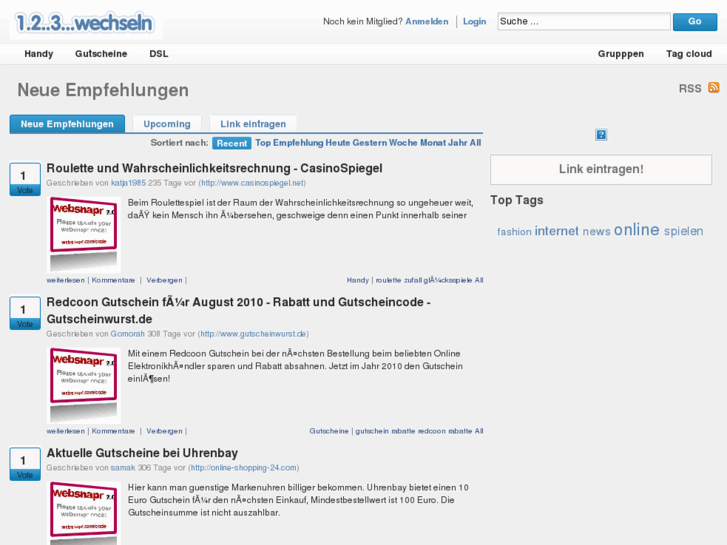Vote for the Roulette CasinoSpiegel entry

coord(25,190)
